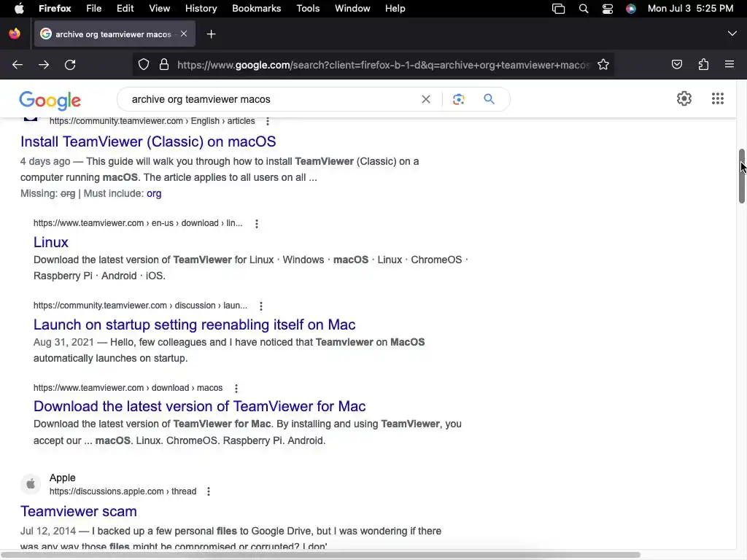Open the Edit menu
The width and height of the screenshot is (747, 560).
(125, 9)
